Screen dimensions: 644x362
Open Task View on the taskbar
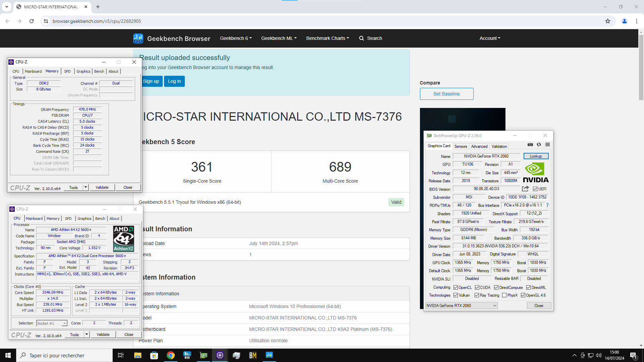coord(121,355)
